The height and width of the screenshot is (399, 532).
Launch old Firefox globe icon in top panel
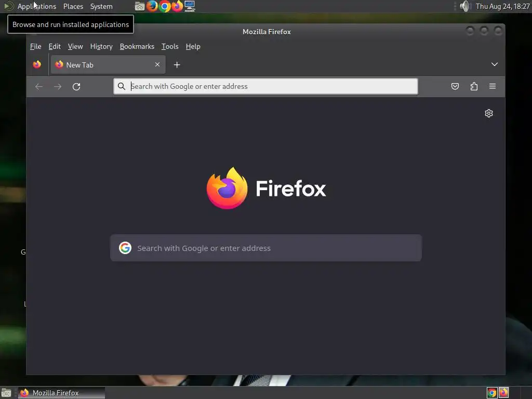[x=152, y=6]
